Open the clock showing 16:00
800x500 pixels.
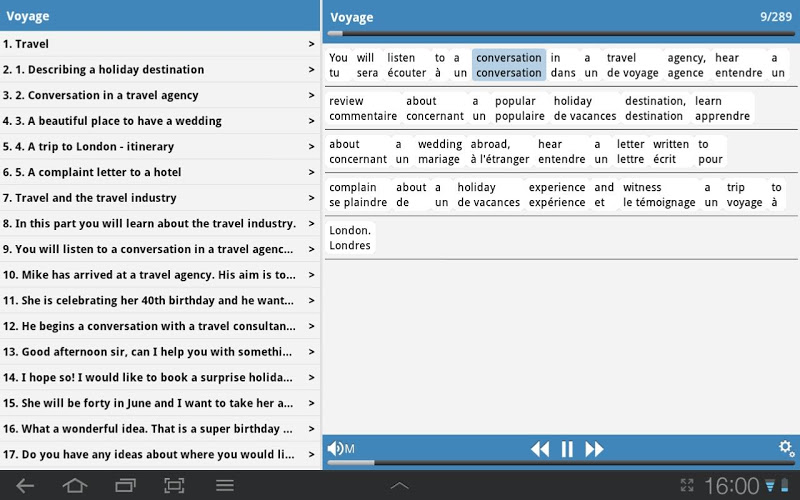coord(732,486)
